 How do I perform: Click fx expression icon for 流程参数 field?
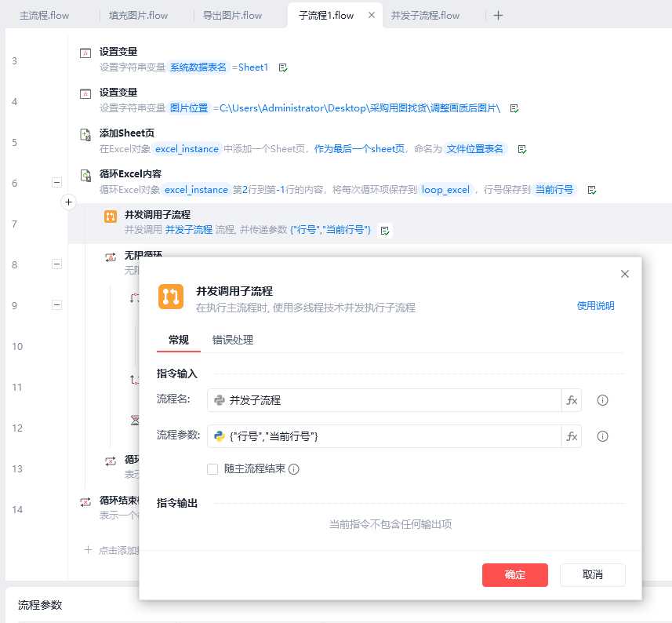pos(572,436)
